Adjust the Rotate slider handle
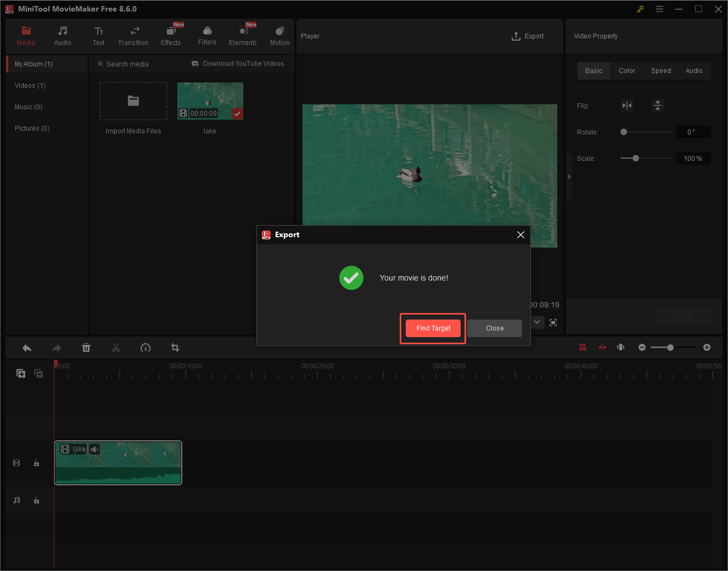This screenshot has height=571, width=728. click(624, 132)
